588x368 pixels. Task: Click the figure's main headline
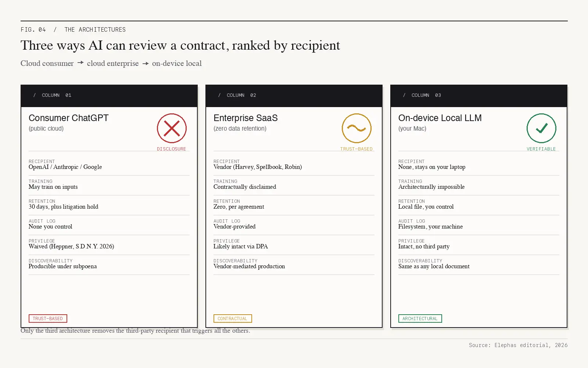click(x=180, y=46)
